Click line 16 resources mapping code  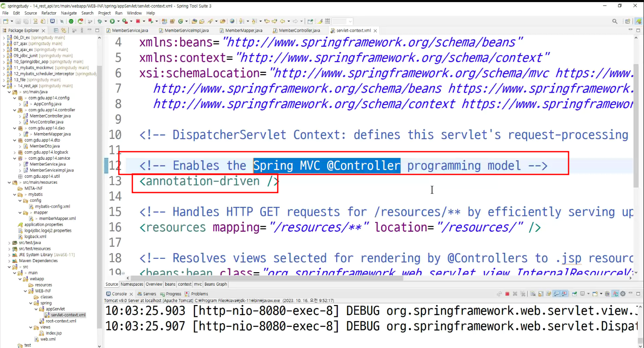pos(340,228)
